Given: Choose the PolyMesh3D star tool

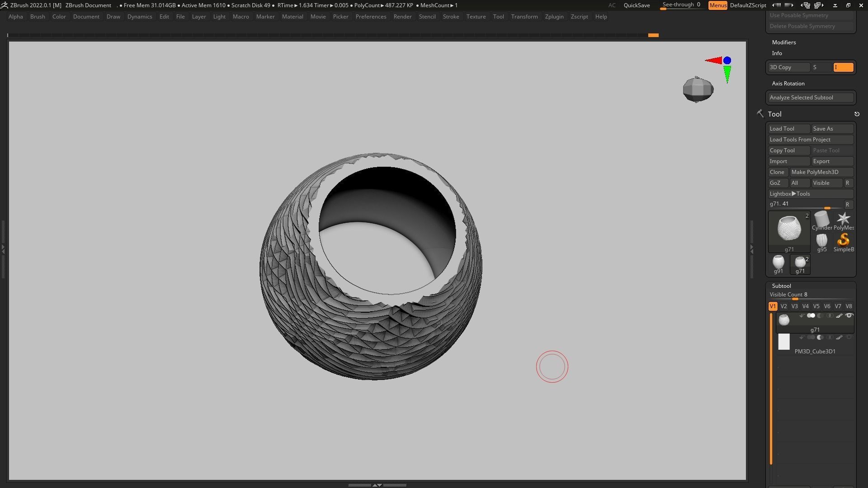Looking at the screenshot, I should tap(843, 220).
